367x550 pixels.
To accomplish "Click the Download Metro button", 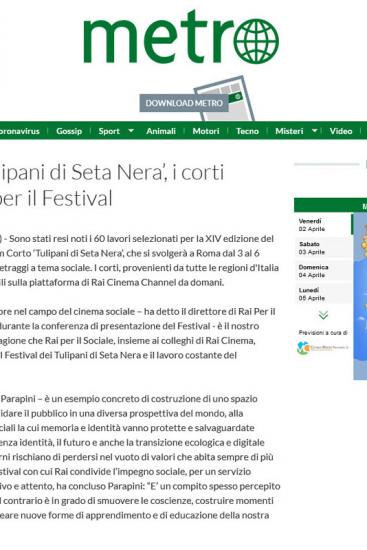I will pos(184,103).
